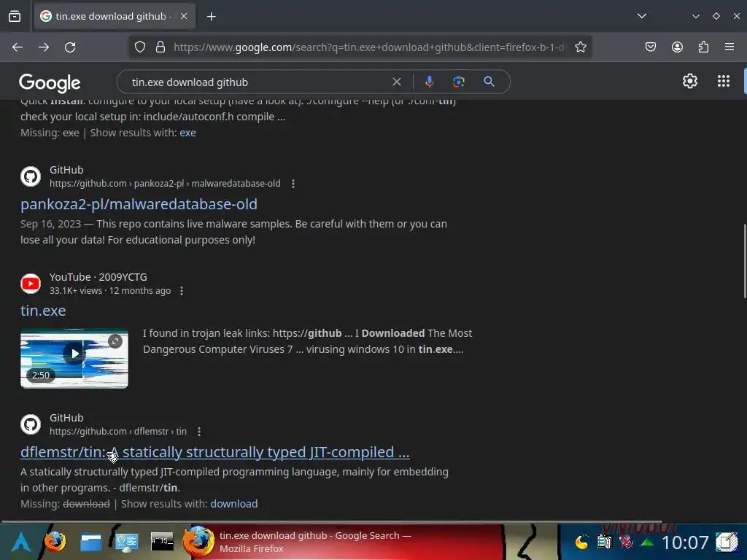Show results including the word download

pyautogui.click(x=234, y=504)
